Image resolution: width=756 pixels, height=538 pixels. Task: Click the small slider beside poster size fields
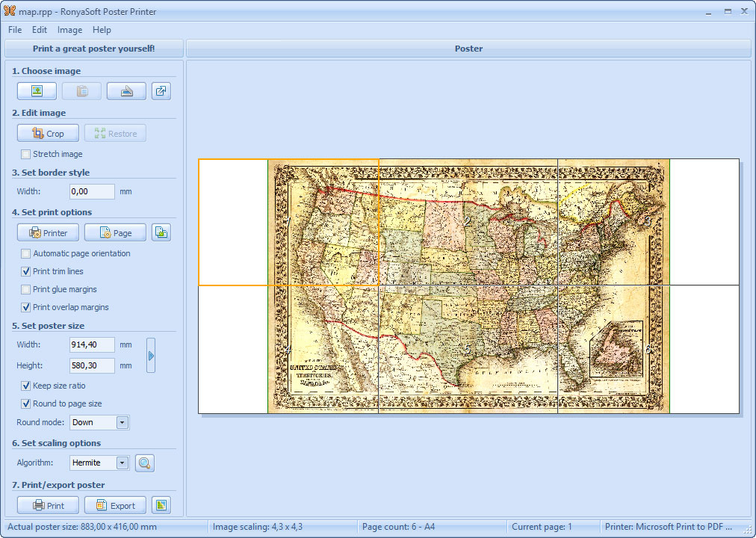click(x=151, y=354)
